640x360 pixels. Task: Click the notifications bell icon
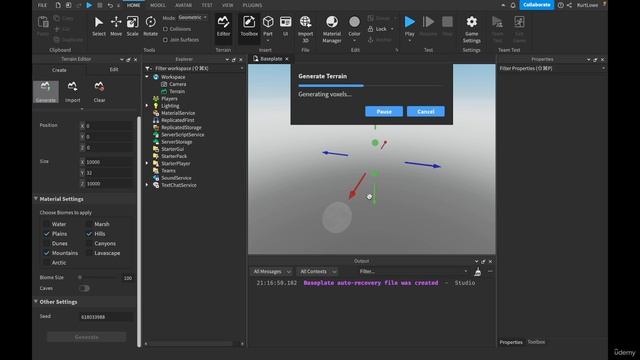click(x=513, y=5)
